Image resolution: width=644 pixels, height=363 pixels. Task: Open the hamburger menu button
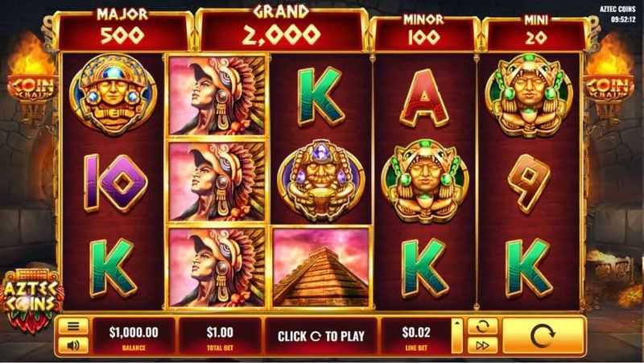[73, 327]
